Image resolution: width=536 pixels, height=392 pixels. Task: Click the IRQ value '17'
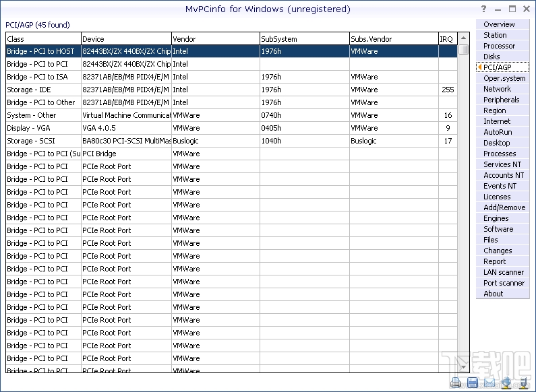[448, 141]
